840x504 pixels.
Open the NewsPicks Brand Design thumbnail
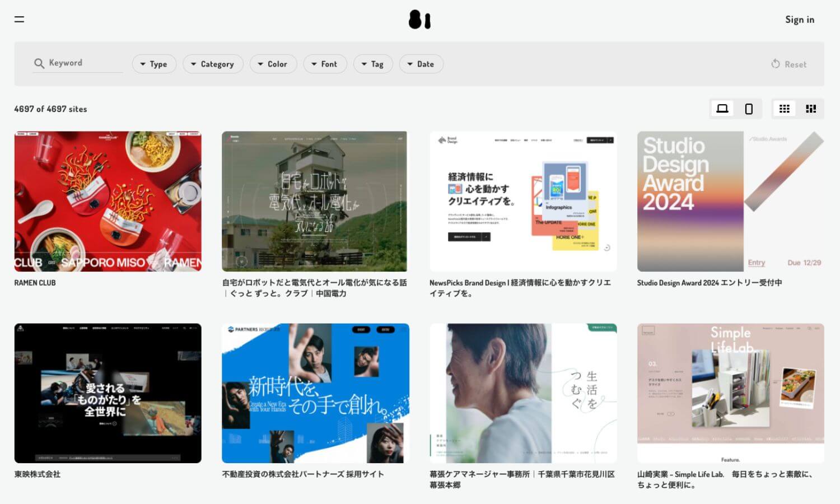click(x=523, y=202)
